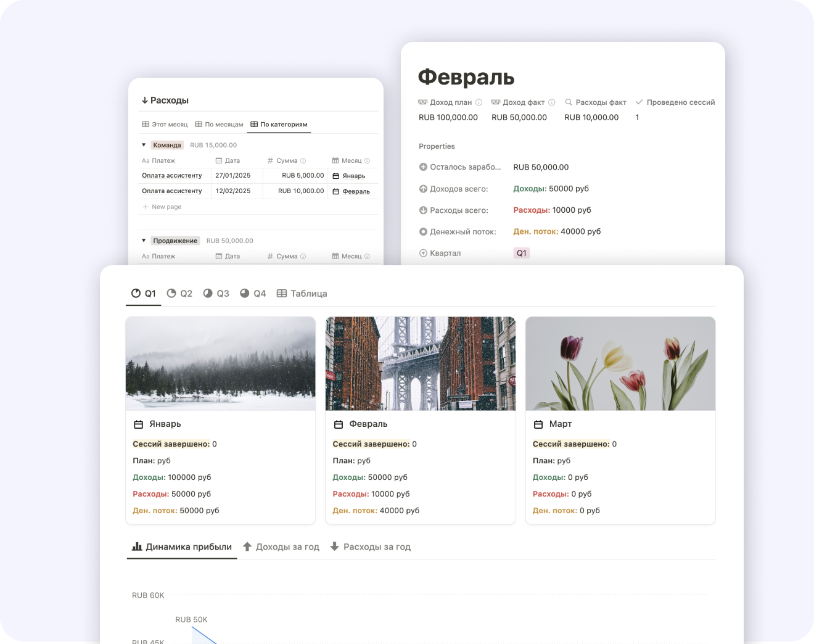The height and width of the screenshot is (644, 814).
Task: Click the pie icon on Q1 tab
Action: [x=136, y=294]
